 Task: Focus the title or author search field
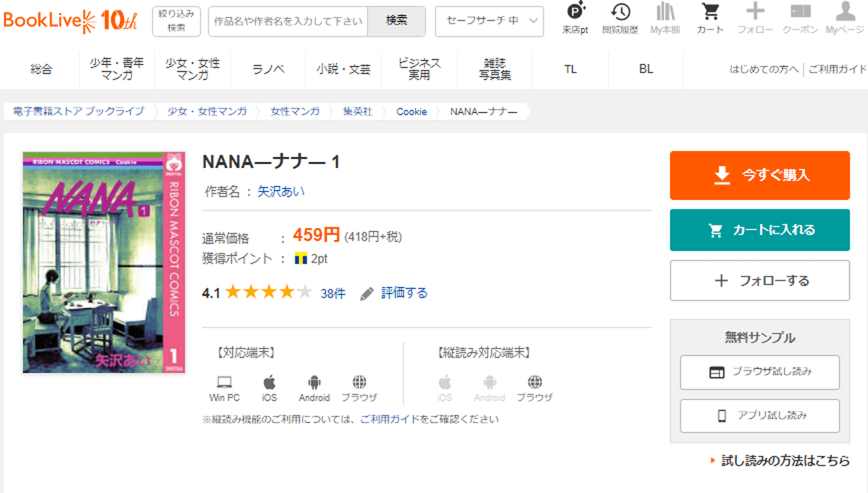(288, 21)
